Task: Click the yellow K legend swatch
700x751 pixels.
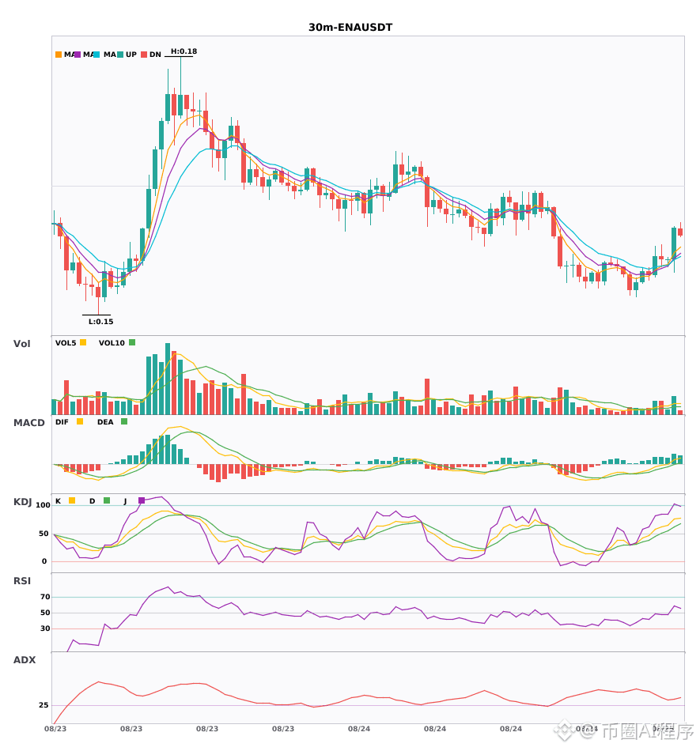Action: tap(72, 500)
